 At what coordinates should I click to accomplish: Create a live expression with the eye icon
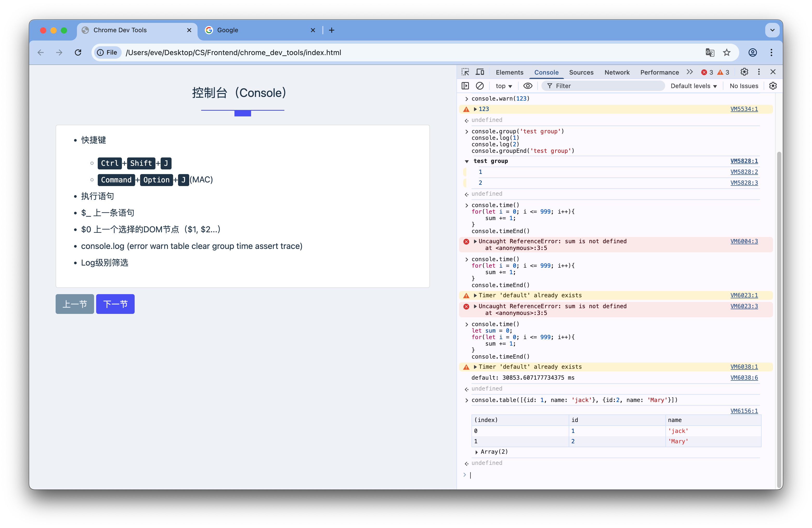point(528,85)
